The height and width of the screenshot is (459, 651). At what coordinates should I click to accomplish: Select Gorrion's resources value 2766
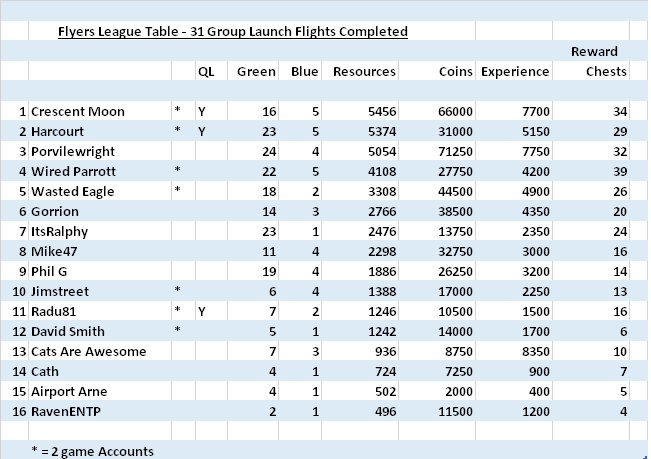tap(378, 211)
